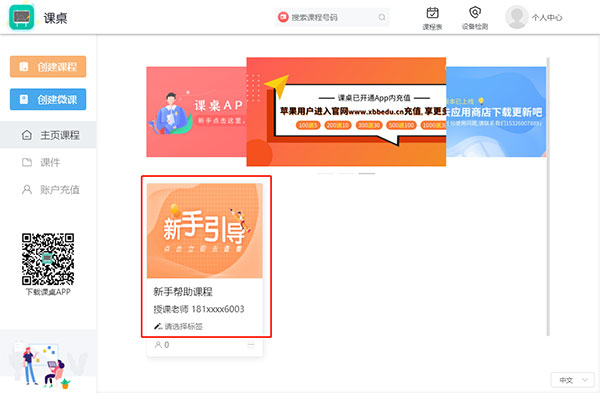Click the red camera icon in search box

tap(283, 17)
